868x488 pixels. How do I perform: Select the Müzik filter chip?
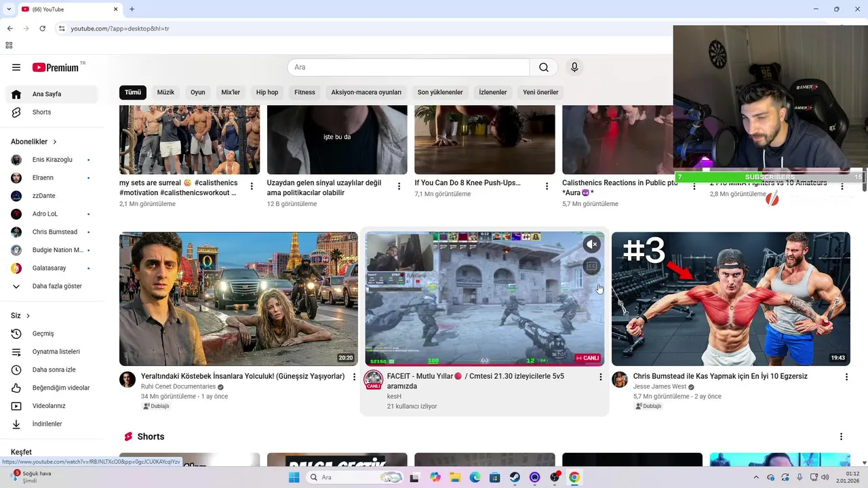tap(165, 92)
